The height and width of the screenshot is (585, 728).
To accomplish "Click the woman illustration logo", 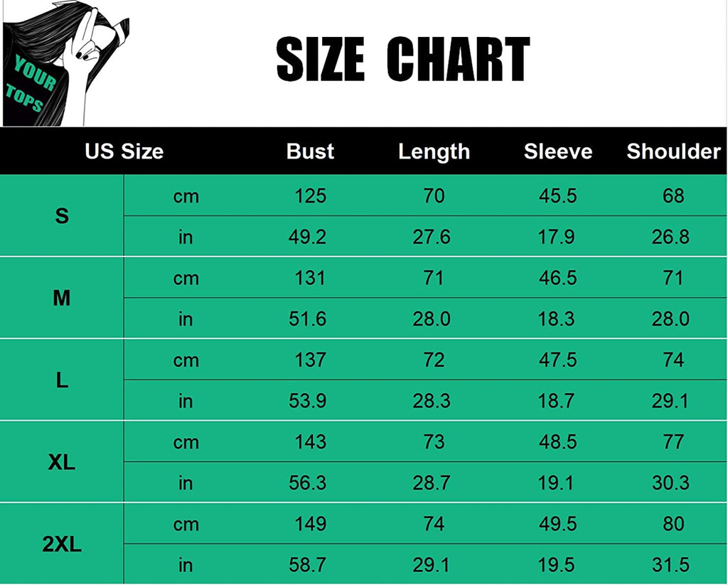I will click(65, 63).
